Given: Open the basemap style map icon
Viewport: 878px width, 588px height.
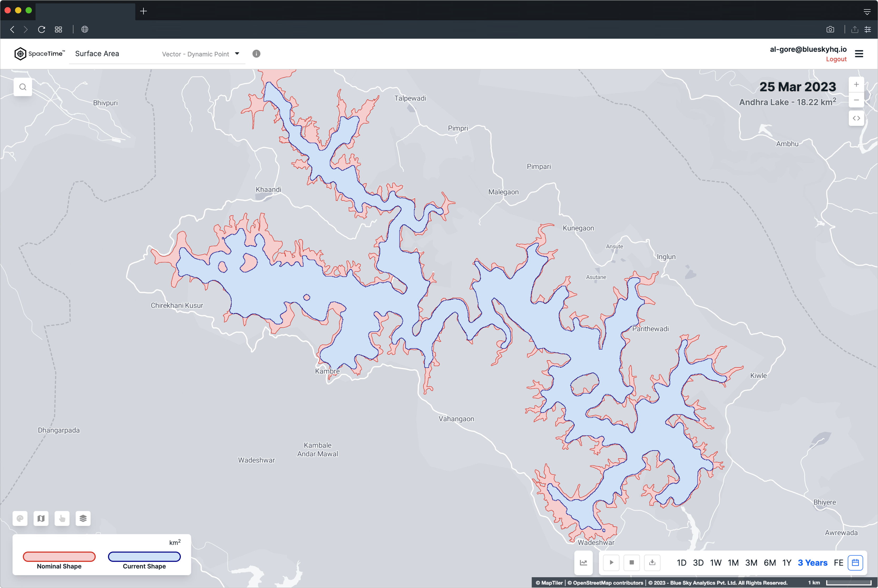Looking at the screenshot, I should point(41,518).
